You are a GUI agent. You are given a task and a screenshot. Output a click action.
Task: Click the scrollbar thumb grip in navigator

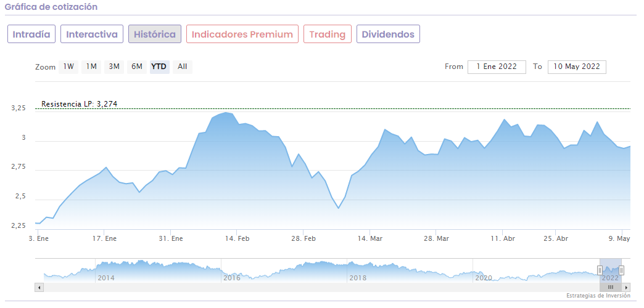coord(611,287)
